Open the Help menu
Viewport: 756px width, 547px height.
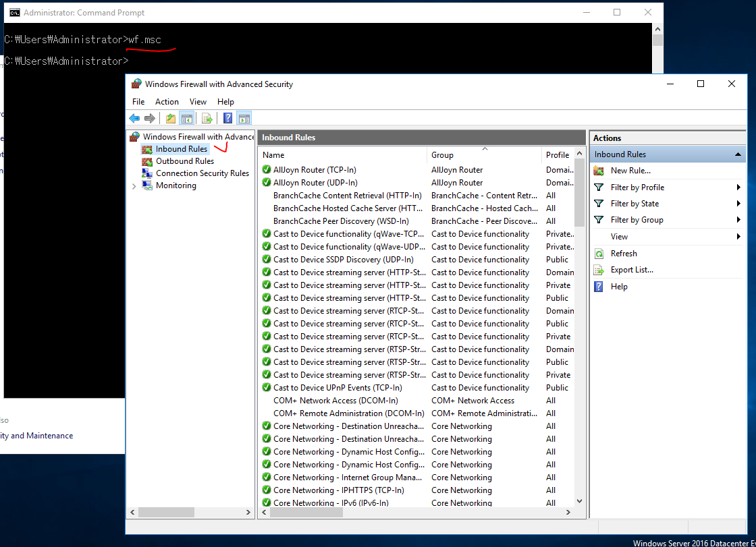pos(225,102)
